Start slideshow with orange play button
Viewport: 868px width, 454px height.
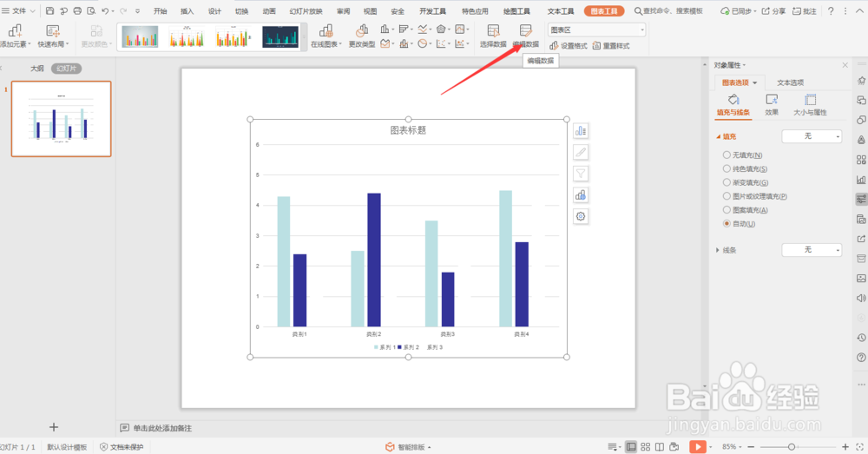tap(698, 447)
